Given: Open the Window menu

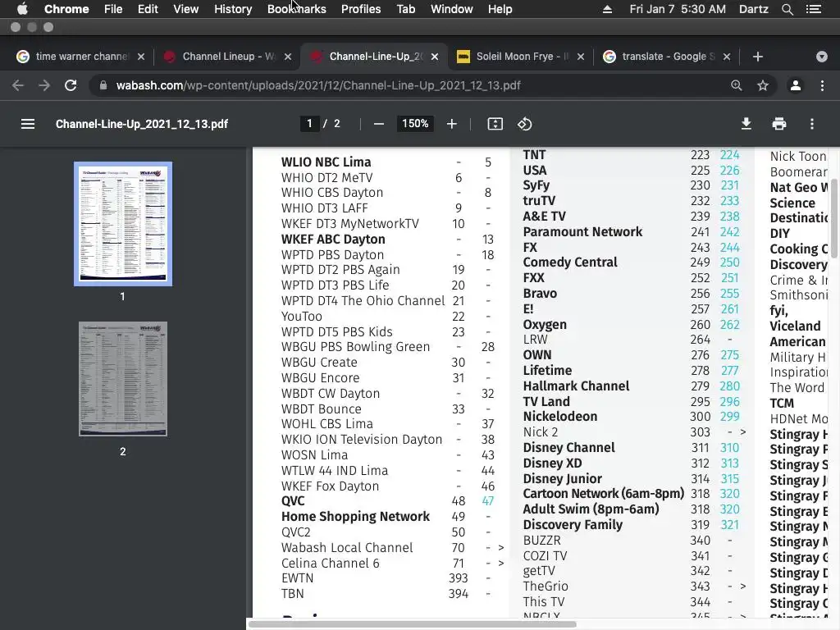Looking at the screenshot, I should pos(452,9).
